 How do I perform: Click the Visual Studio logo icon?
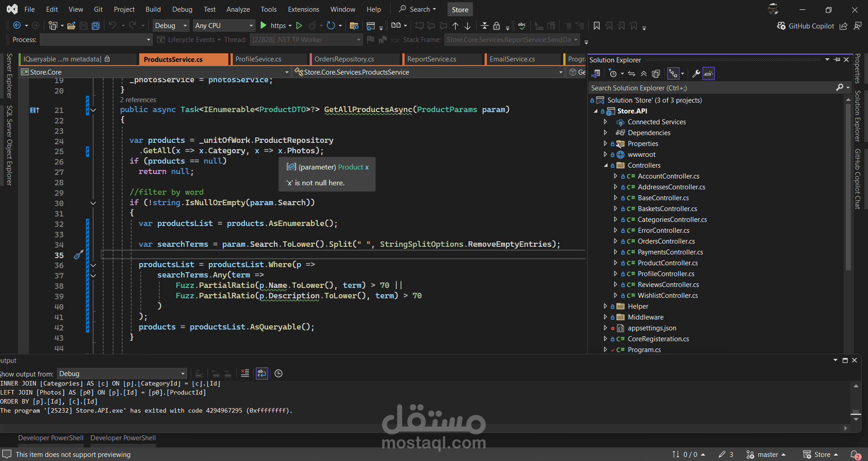point(12,9)
